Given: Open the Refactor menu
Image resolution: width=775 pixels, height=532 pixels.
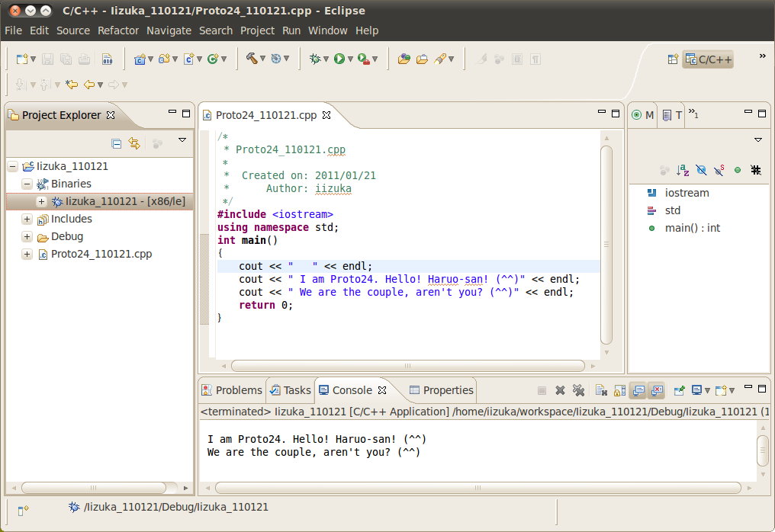Looking at the screenshot, I should coord(118,30).
